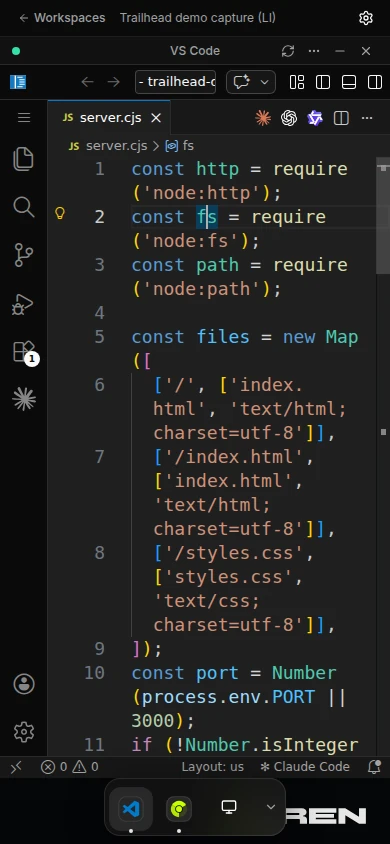Click the word 'path' on line 3
This screenshot has width=390, height=844.
point(217,265)
